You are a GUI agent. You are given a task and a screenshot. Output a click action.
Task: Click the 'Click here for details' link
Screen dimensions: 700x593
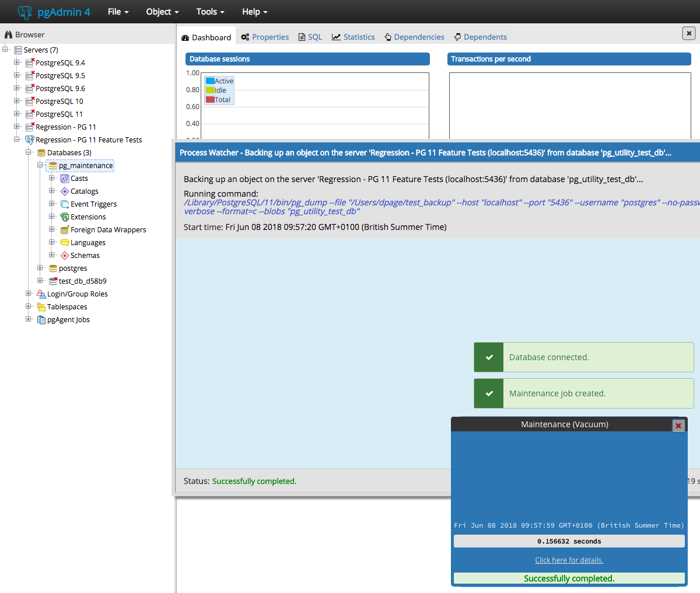click(569, 560)
